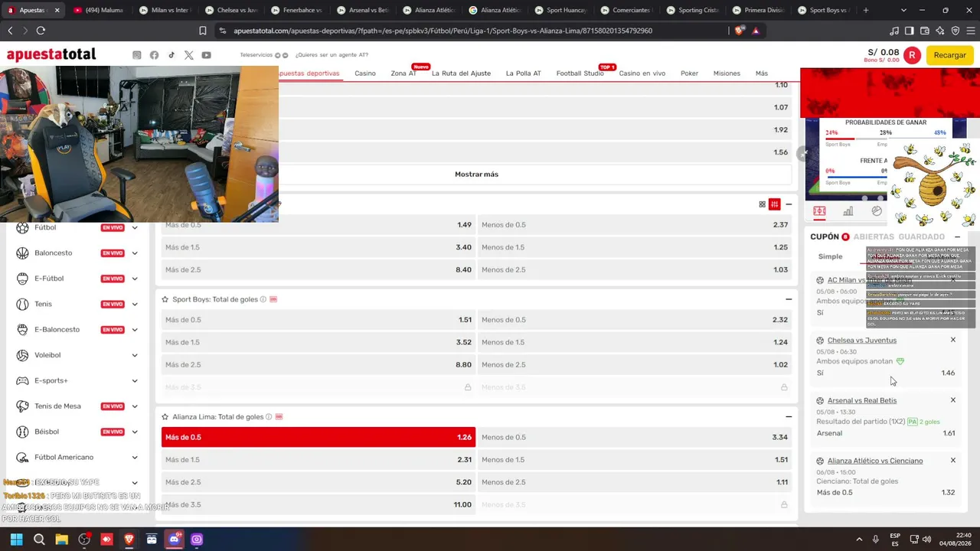The image size is (980, 551).
Task: Select Alianza Lima Más de 1.5 odds 2.31
Action: point(318,460)
